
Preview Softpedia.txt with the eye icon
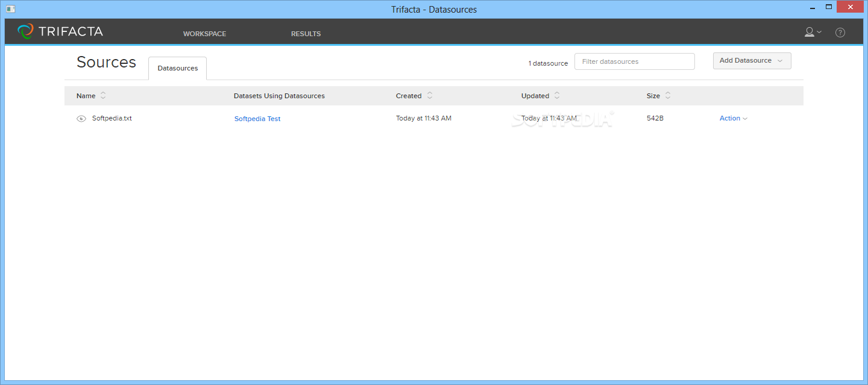[x=81, y=119]
